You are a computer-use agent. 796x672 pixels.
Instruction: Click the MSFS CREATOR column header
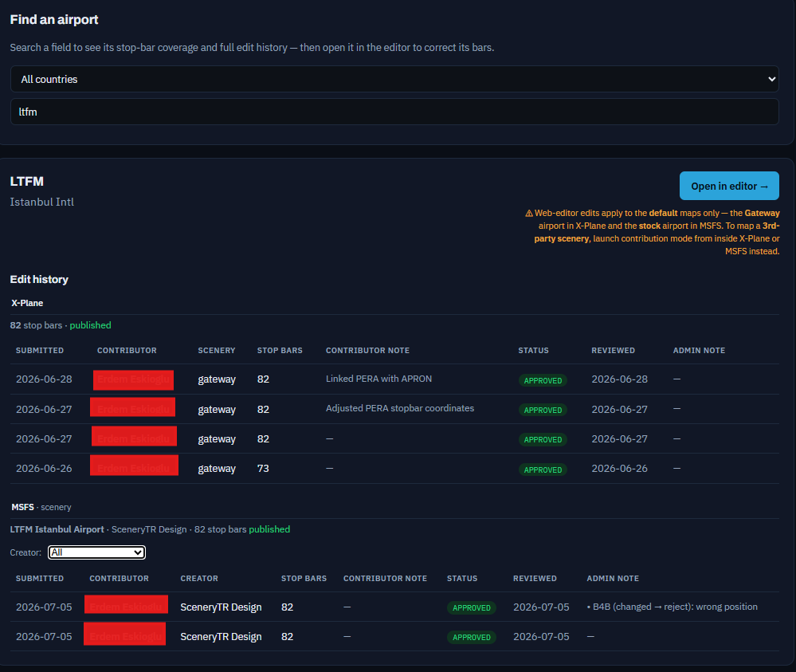point(199,579)
